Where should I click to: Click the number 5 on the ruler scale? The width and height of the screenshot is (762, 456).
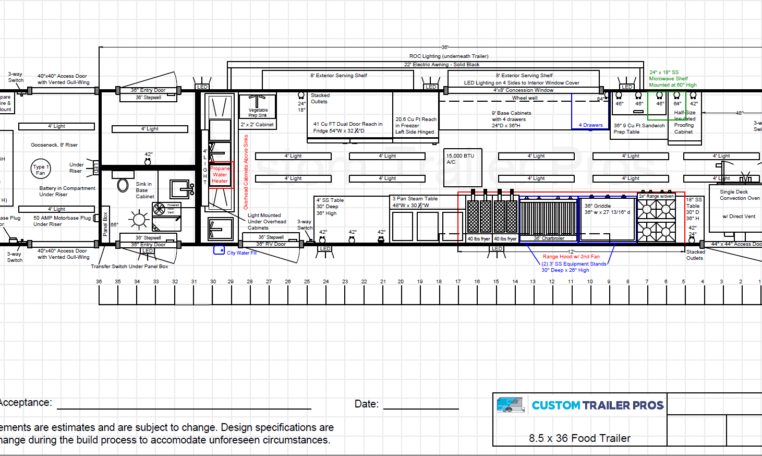click(683, 281)
